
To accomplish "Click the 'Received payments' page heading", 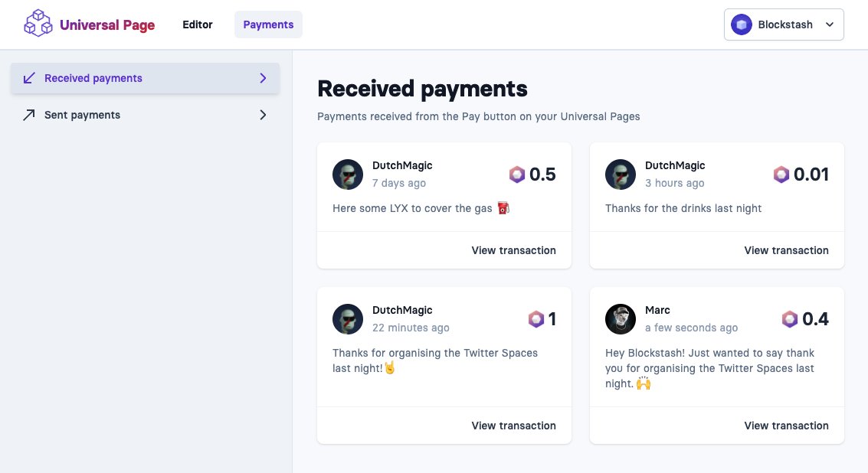I will tap(422, 89).
